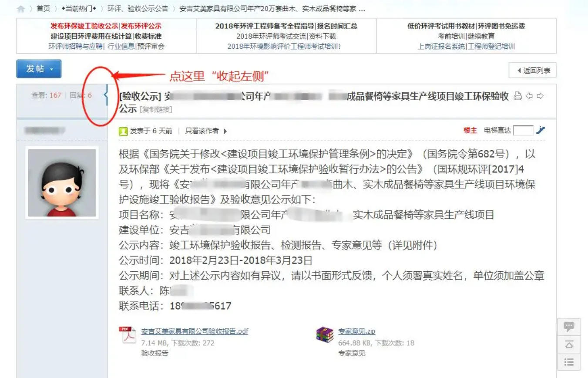
Task: Click the 电梯直达 floor number input box
Action: pos(523,130)
